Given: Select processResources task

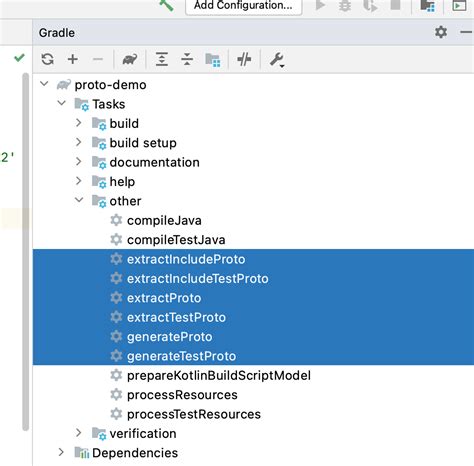Looking at the screenshot, I should [x=253, y=395].
